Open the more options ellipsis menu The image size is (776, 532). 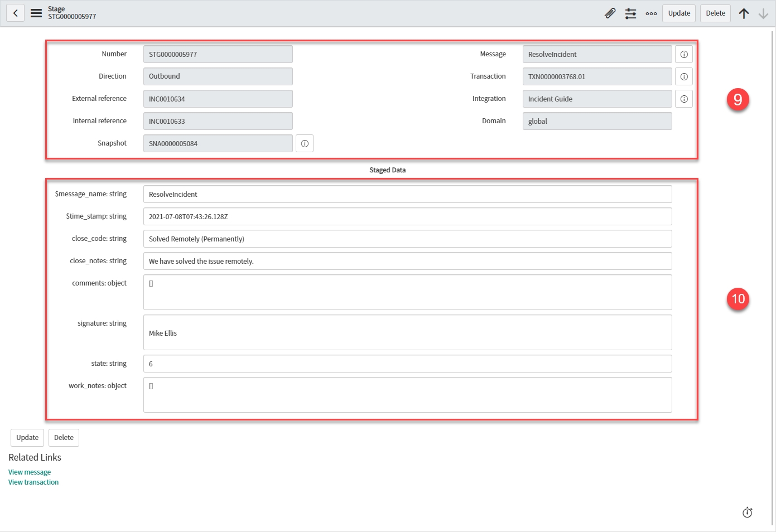click(x=651, y=13)
